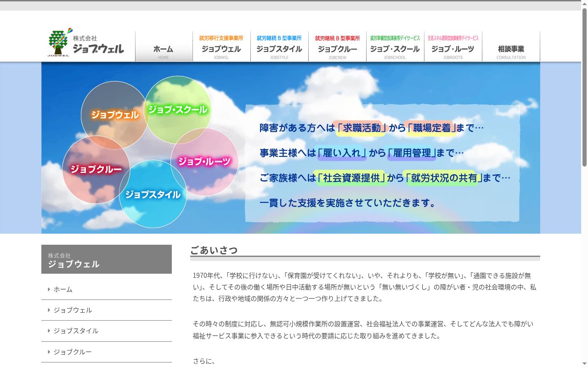Screen dimensions: 588x368
Task: Click the pink ジョブ・ルーツ circle in banner
Action: coord(204,162)
